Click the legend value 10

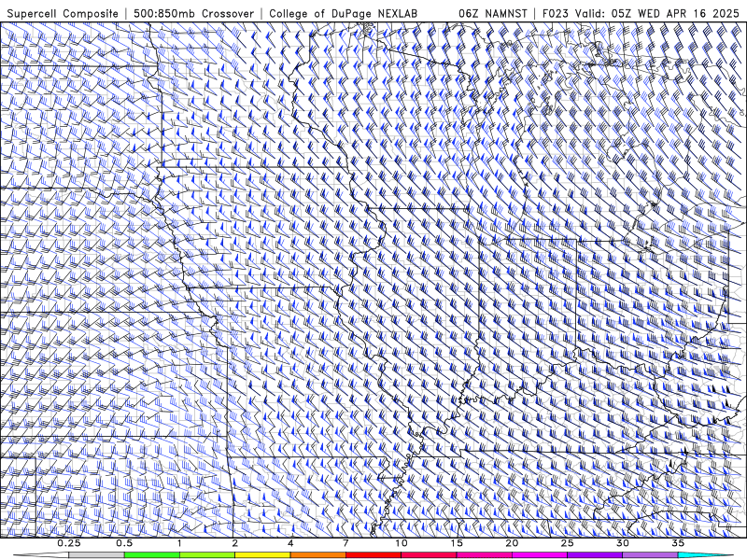(x=402, y=543)
